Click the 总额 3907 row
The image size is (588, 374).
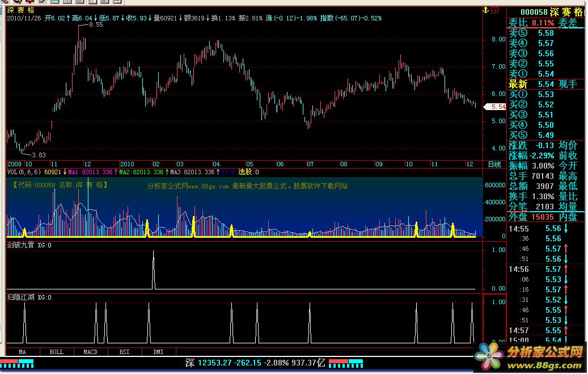point(531,186)
